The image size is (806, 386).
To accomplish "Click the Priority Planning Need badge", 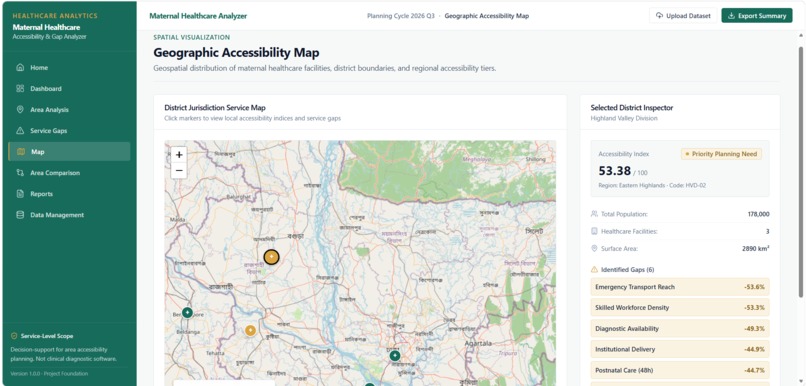I will [x=721, y=154].
